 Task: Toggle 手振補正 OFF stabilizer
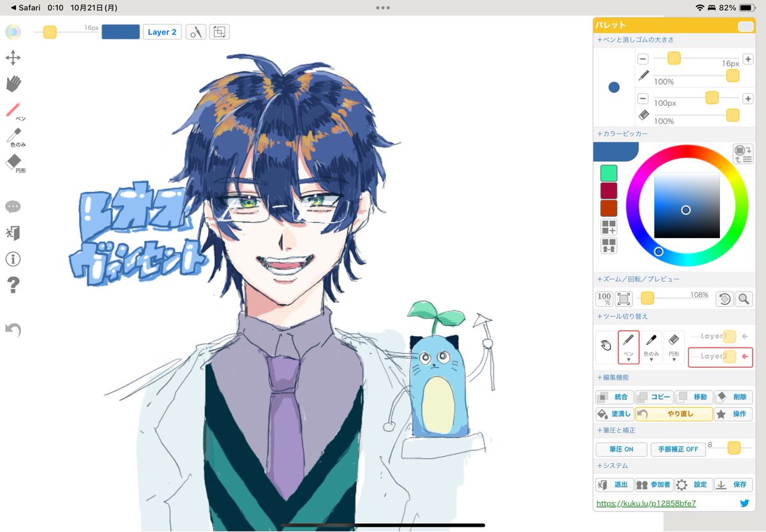(x=678, y=449)
